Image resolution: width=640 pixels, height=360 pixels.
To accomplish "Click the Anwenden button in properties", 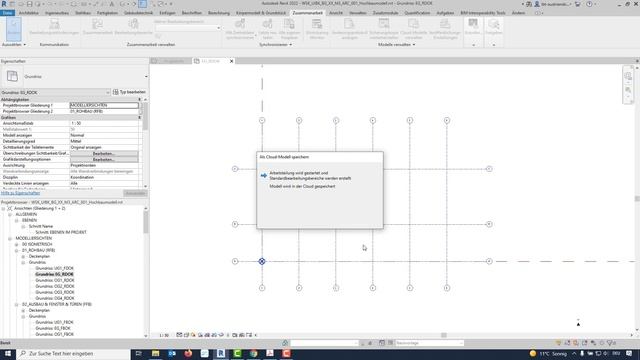I will (x=135, y=193).
